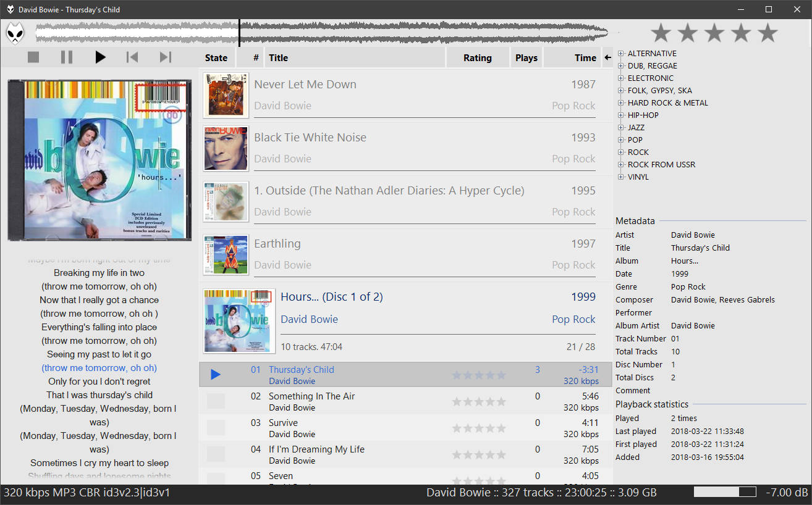
Task: Select the Never Let Me Down album title
Action: click(305, 85)
